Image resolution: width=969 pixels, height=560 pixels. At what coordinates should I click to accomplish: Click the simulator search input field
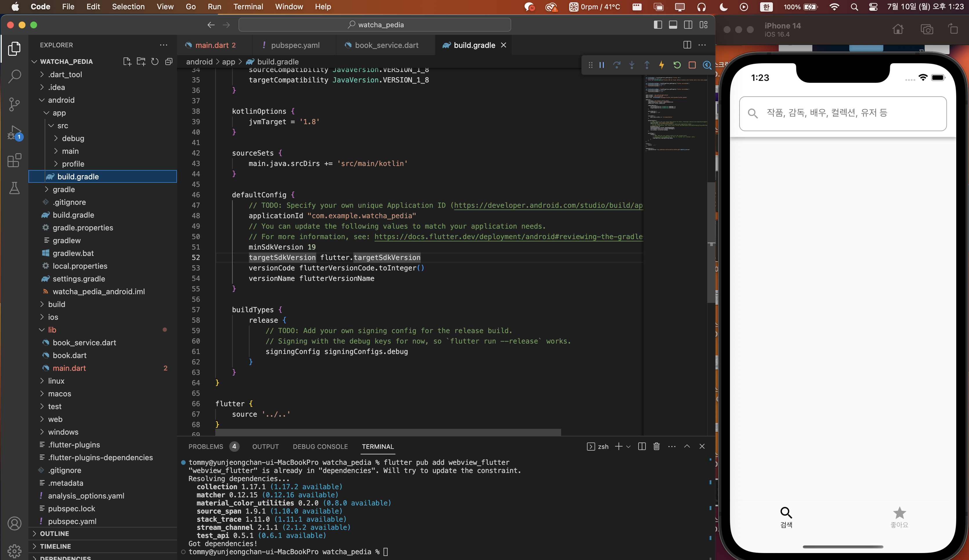pos(843,113)
